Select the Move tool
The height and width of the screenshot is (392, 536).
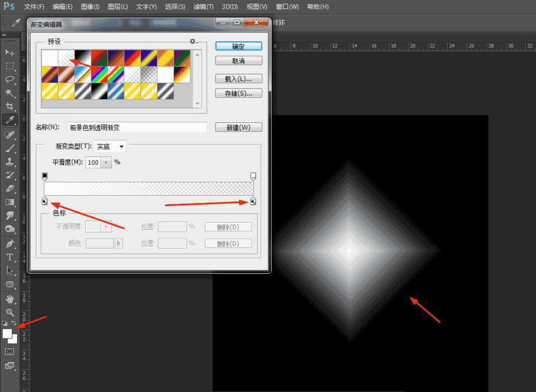click(10, 52)
